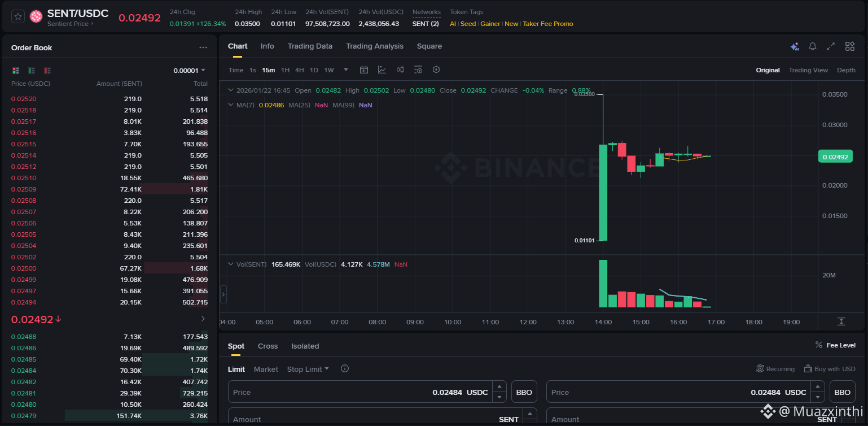
Task: Switch to the Info tab
Action: coord(268,46)
